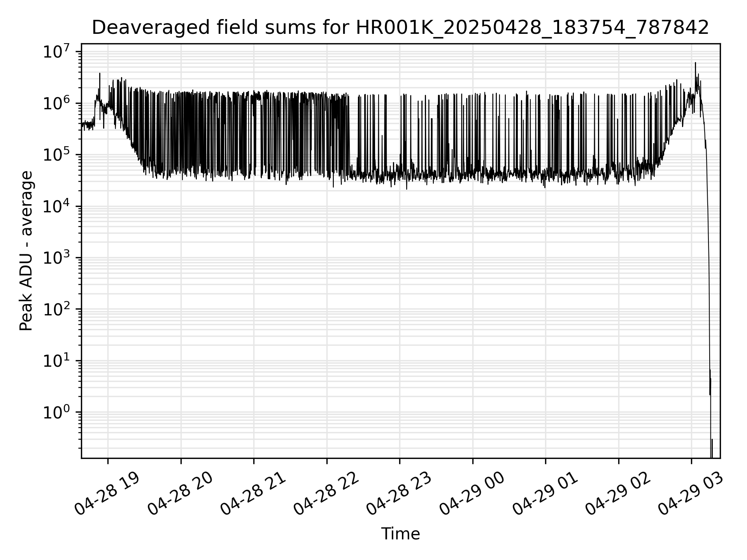The width and height of the screenshot is (747, 560).
Task: Click the x tick label '04-29 01'
Action: [x=545, y=494]
